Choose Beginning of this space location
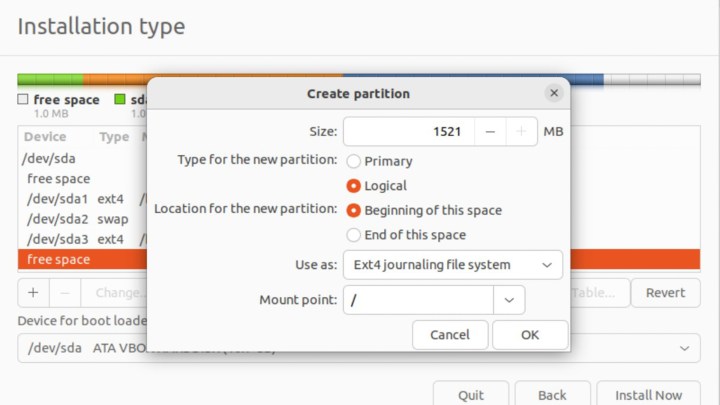This screenshot has height=405, width=720. click(x=353, y=211)
